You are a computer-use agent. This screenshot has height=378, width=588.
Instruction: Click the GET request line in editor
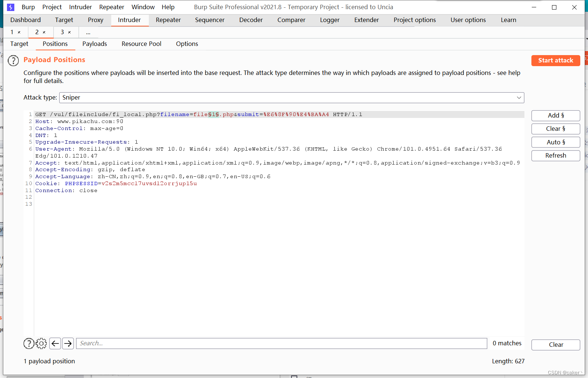click(279, 115)
